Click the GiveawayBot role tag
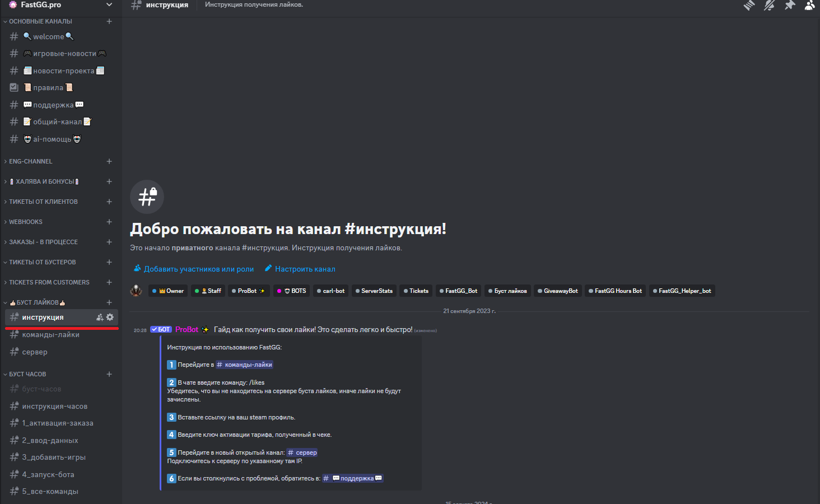820x504 pixels. click(557, 291)
